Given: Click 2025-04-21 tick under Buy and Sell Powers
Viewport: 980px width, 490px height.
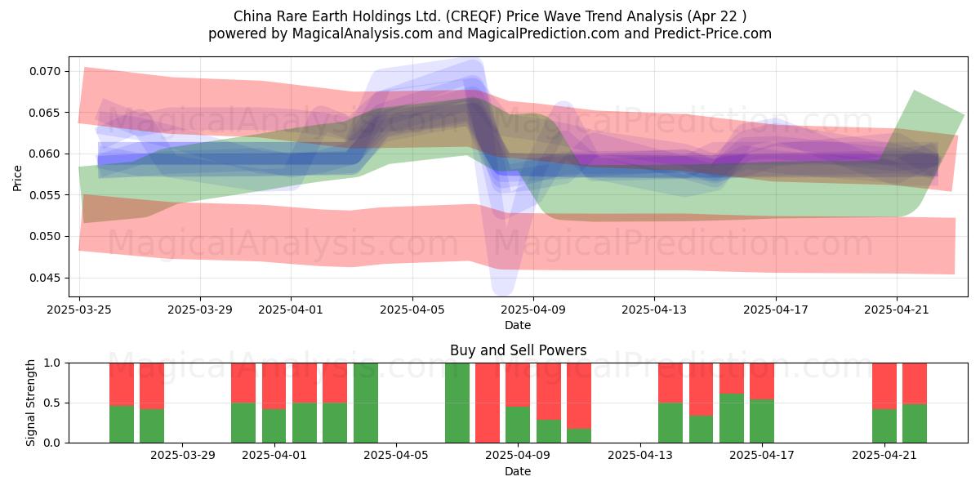Looking at the screenshot, I should pos(884,456).
